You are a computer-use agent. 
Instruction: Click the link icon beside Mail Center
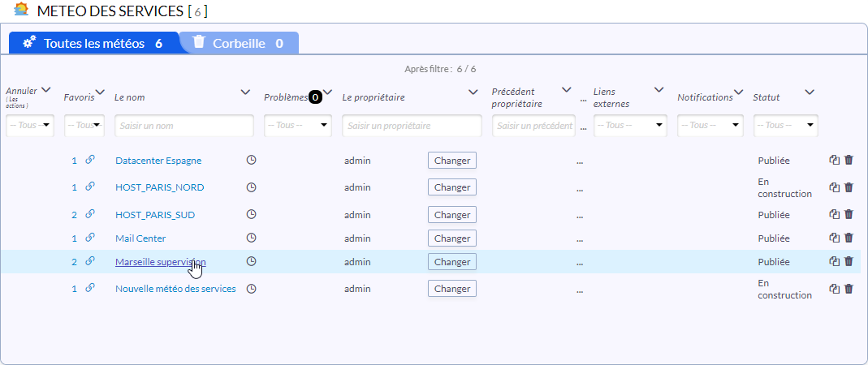[x=90, y=238]
